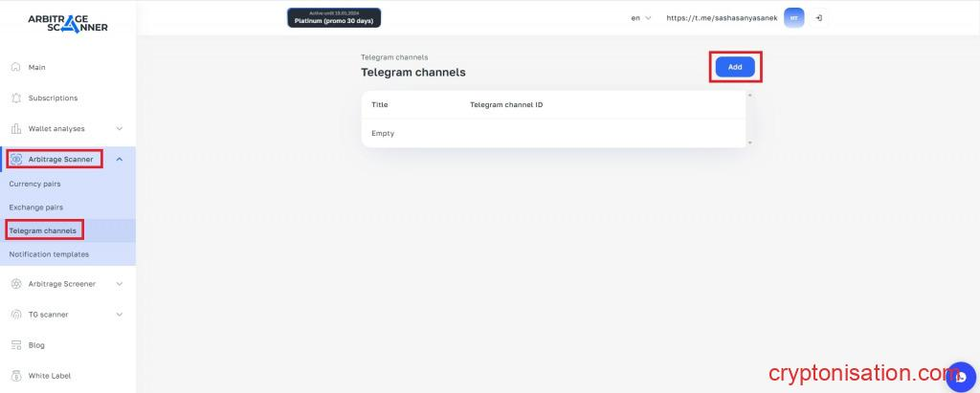
Task: Open the support chat bubble
Action: (961, 376)
